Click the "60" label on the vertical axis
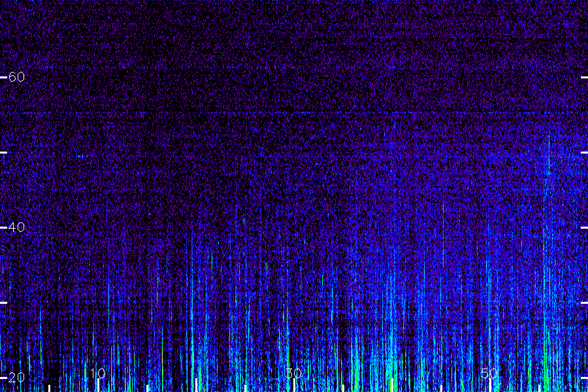Viewport: 588px width, 392px height. pos(16,77)
